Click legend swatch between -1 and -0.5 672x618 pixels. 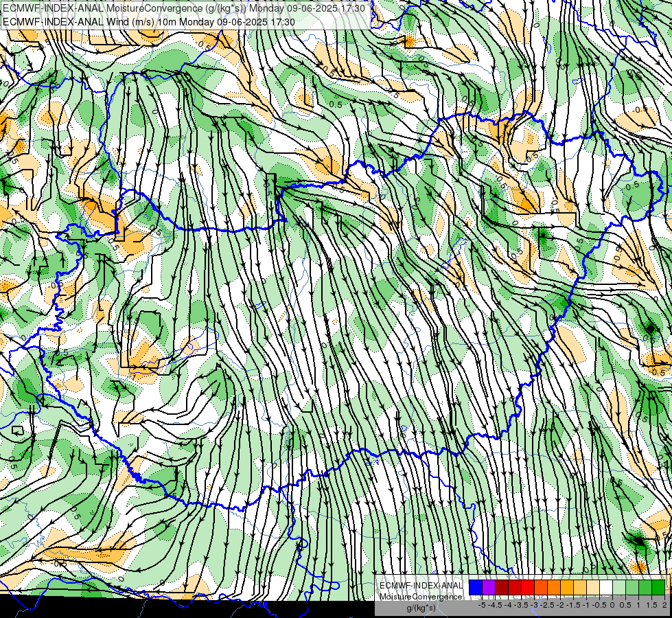pos(593,588)
